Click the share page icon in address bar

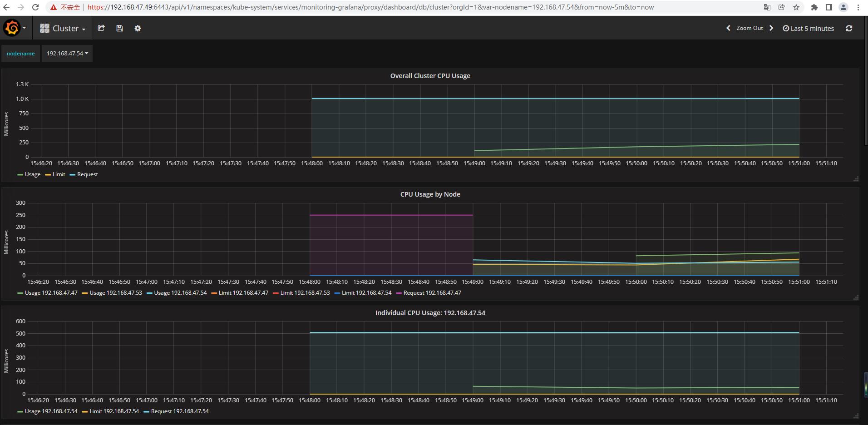coord(781,7)
